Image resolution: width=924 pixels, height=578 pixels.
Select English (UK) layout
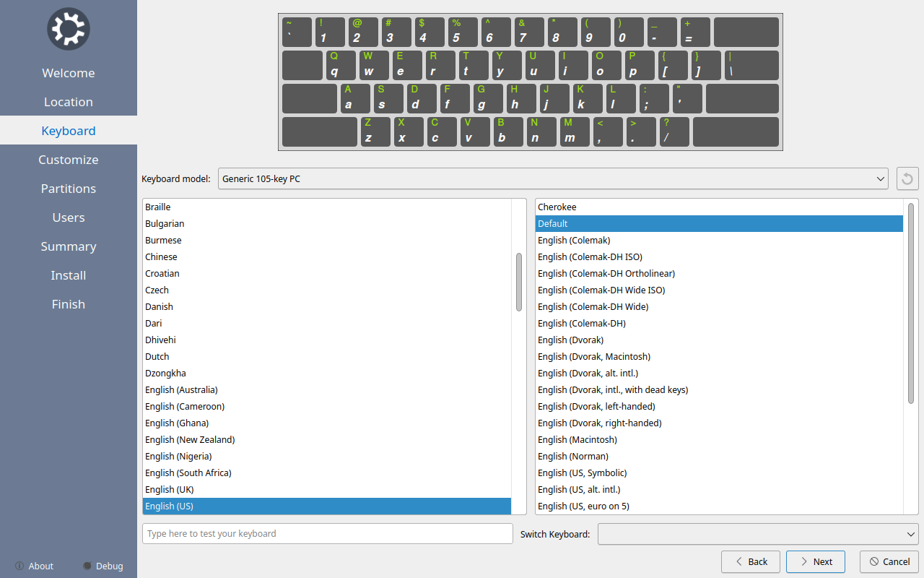coord(327,490)
